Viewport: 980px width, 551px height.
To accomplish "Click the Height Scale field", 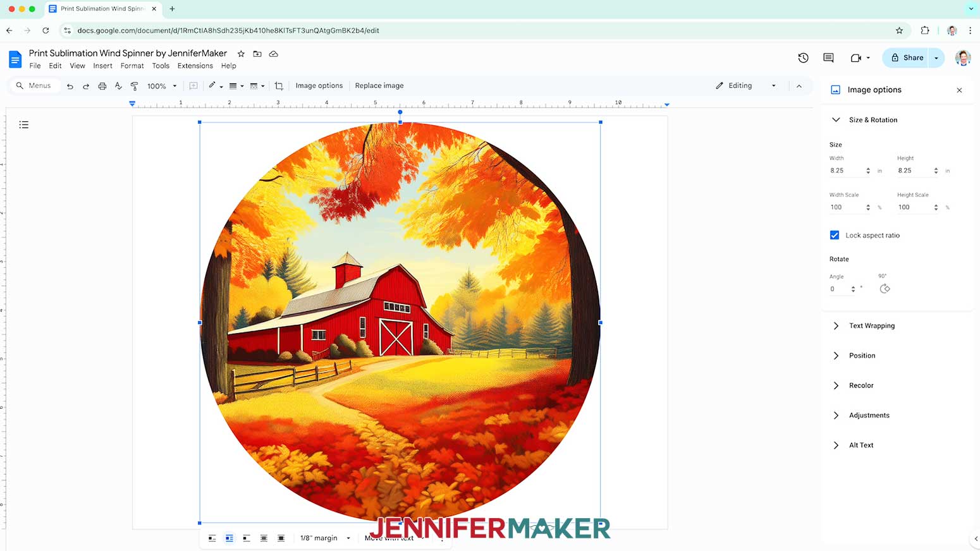I will (x=914, y=207).
